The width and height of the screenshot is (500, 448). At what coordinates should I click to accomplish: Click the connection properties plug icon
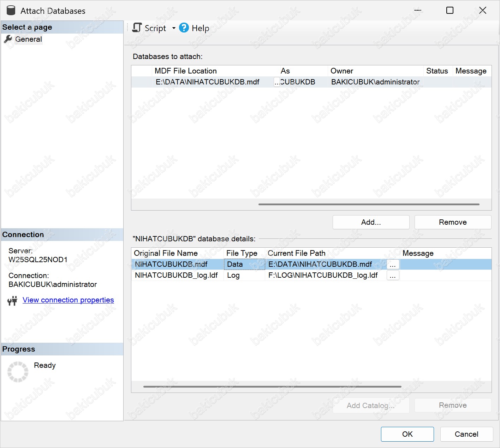point(12,301)
